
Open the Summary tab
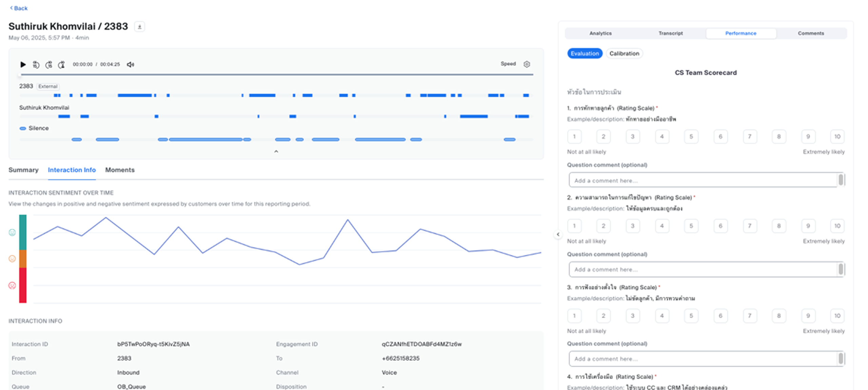pyautogui.click(x=23, y=170)
